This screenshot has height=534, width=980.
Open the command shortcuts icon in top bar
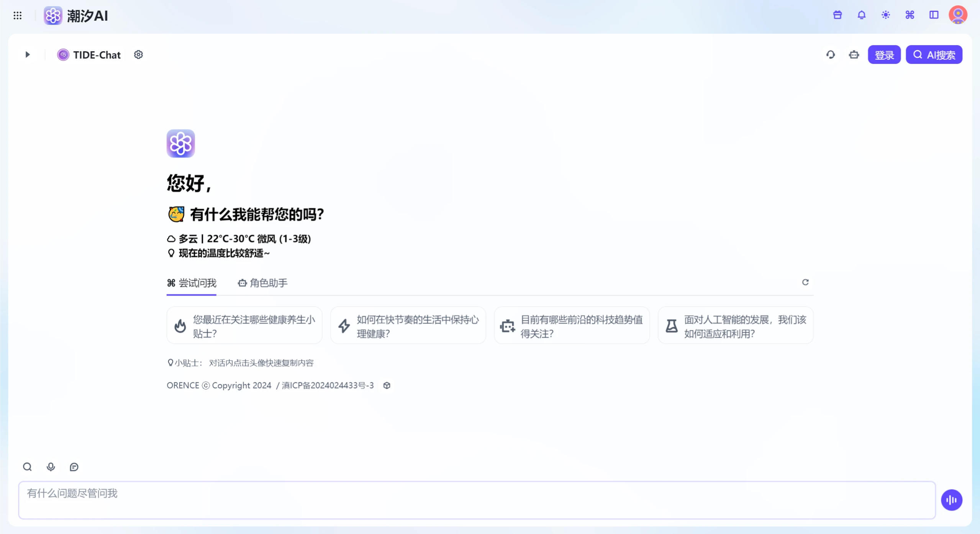(x=910, y=15)
